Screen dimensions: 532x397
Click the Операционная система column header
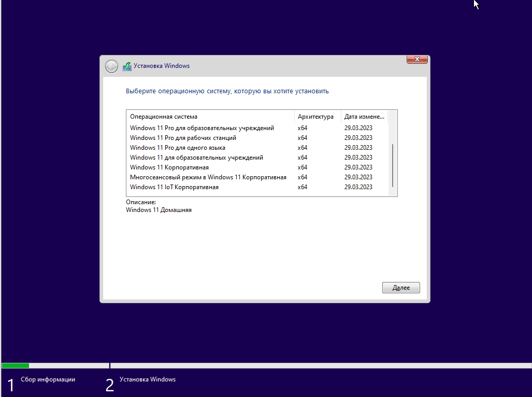coord(210,117)
